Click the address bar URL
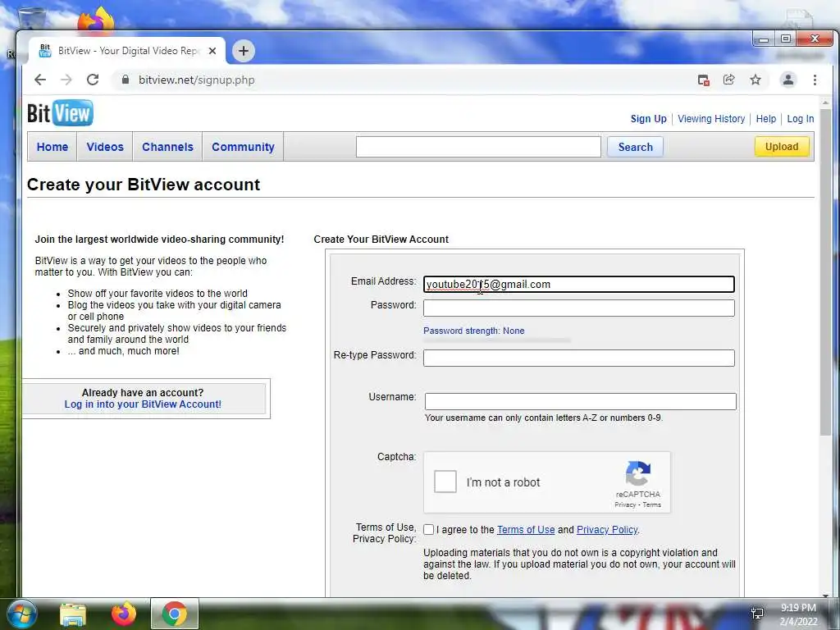The width and height of the screenshot is (840, 630). coord(197,80)
